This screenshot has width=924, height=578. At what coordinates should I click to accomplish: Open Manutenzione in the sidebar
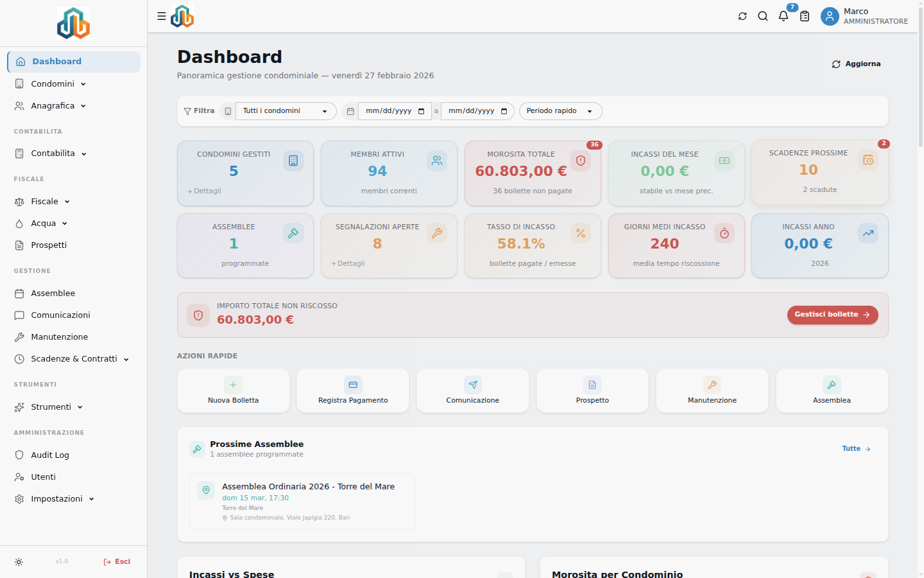[x=74, y=337]
